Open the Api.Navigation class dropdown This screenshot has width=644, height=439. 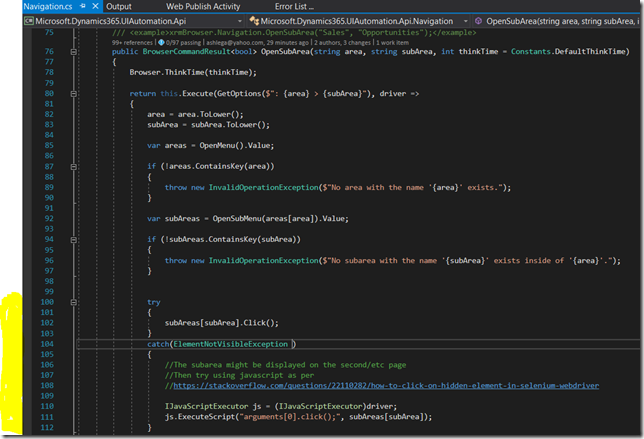coord(465,21)
